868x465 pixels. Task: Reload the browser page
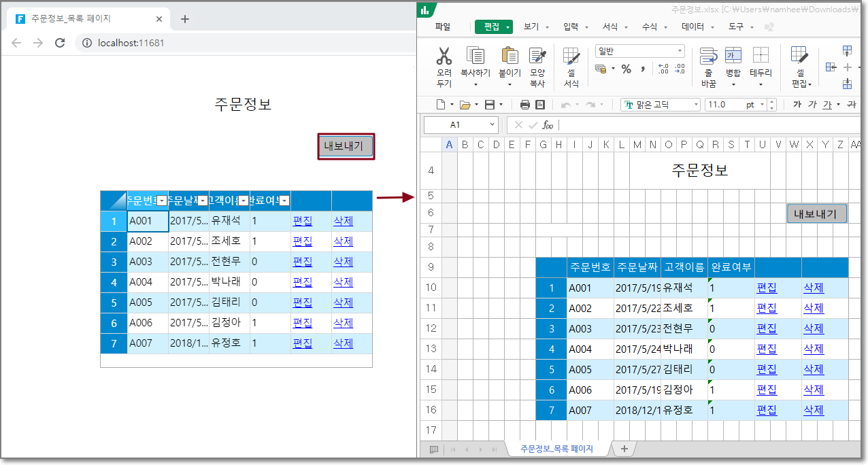(x=60, y=43)
